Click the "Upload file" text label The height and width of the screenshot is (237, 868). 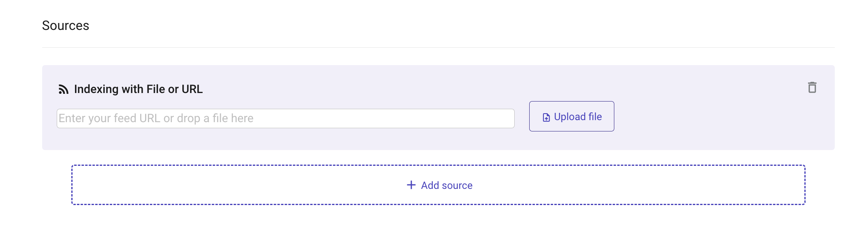[x=578, y=116]
